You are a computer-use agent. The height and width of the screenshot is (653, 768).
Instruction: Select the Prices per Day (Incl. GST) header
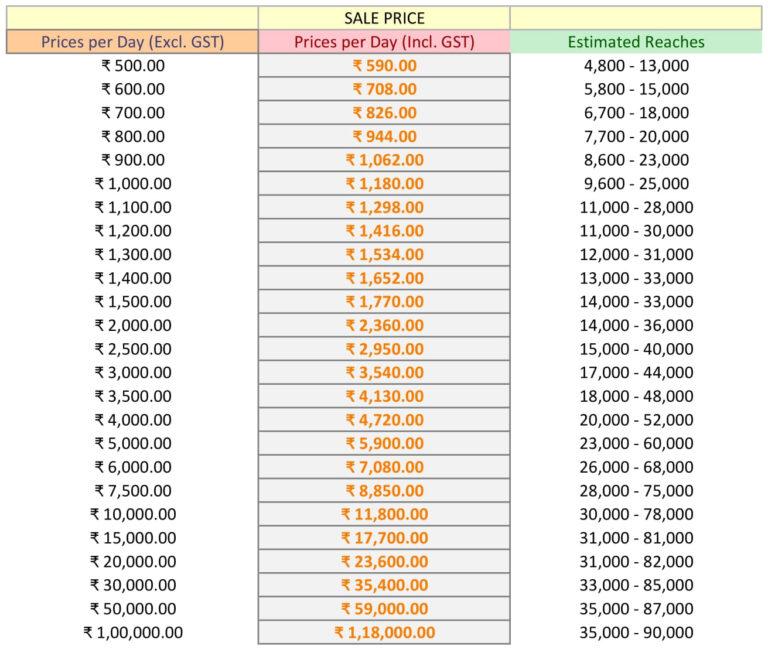(384, 42)
